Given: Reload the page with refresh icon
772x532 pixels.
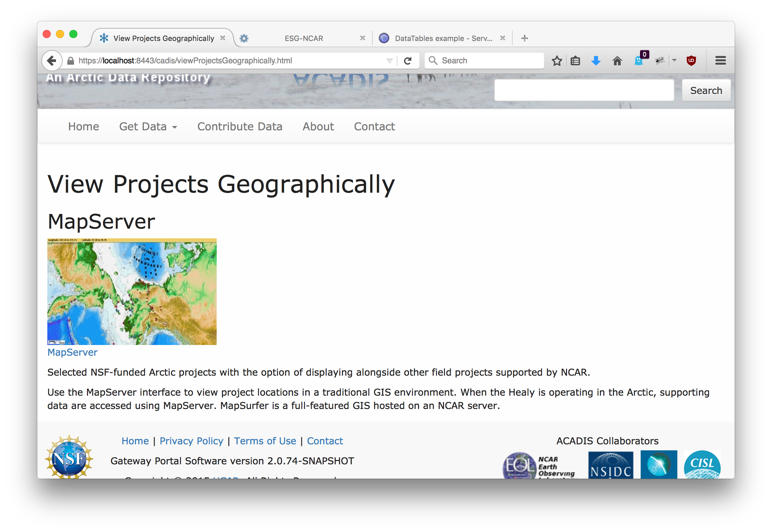Looking at the screenshot, I should pos(408,61).
